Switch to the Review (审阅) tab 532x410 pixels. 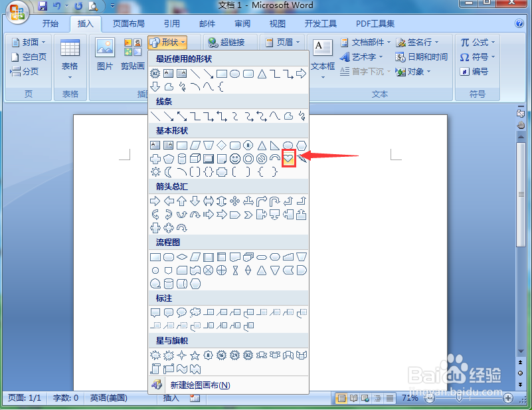(x=242, y=23)
